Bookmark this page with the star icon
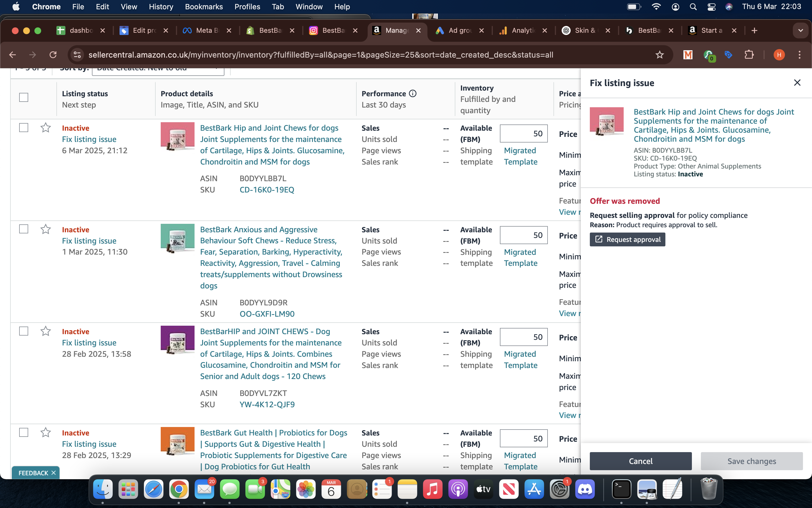The image size is (812, 508). (x=659, y=55)
